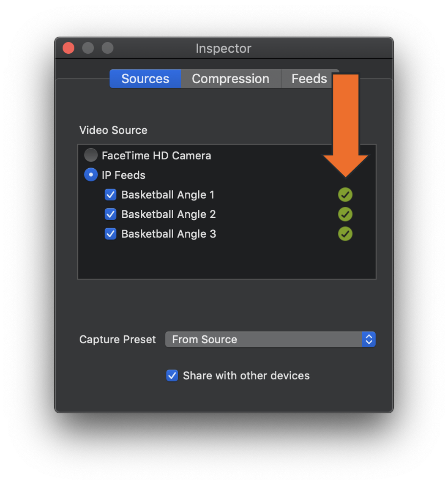
Task: Click the Inspector window title
Action: point(223,48)
